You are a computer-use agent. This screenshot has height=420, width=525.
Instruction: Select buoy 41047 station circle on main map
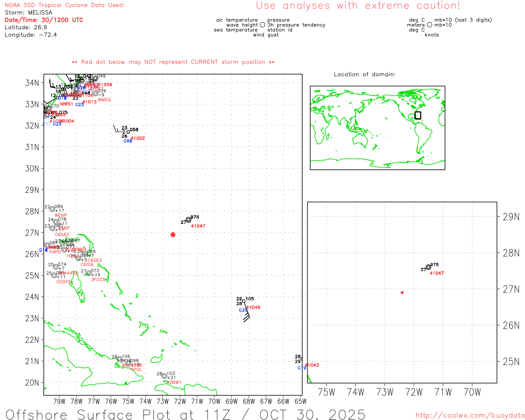click(x=189, y=220)
